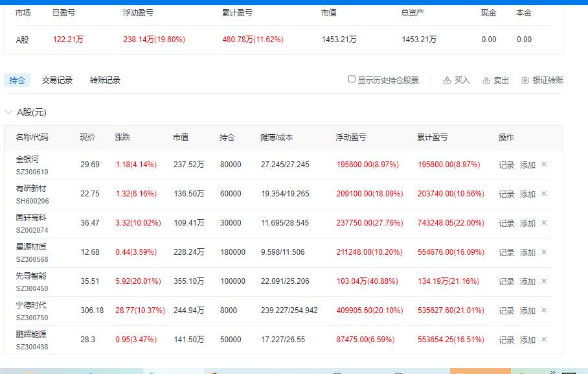This screenshot has height=374, width=588.
Task: Click 添加 for 金银河
Action: pyautogui.click(x=527, y=165)
